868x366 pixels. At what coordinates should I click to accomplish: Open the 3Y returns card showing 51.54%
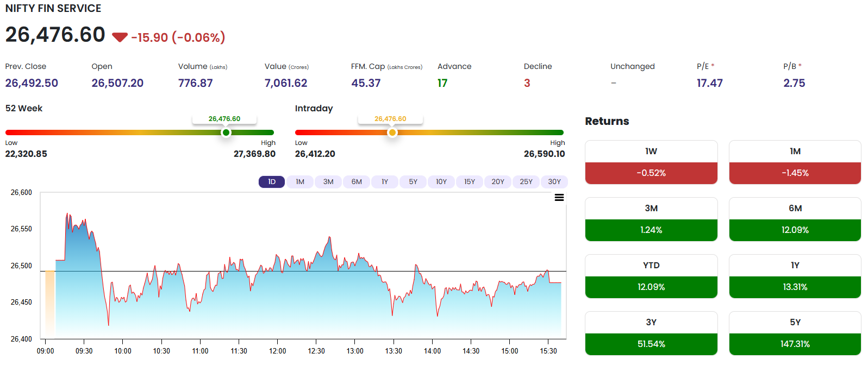(651, 333)
